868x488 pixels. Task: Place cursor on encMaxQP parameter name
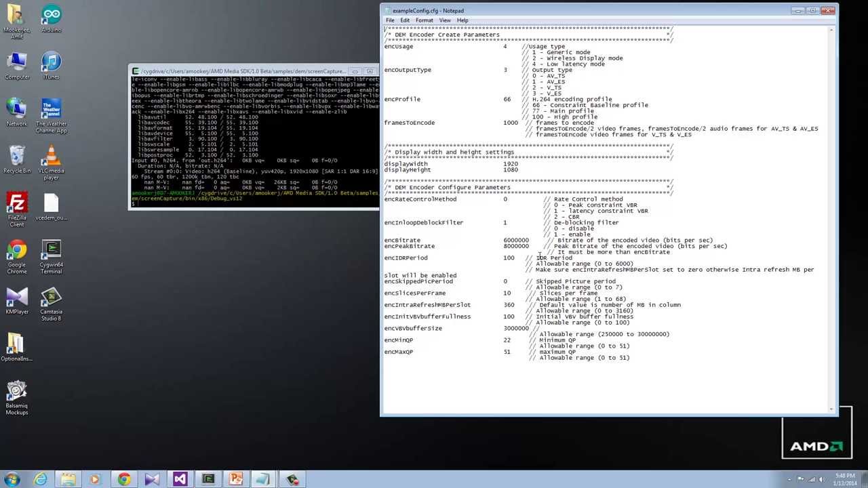pos(399,352)
